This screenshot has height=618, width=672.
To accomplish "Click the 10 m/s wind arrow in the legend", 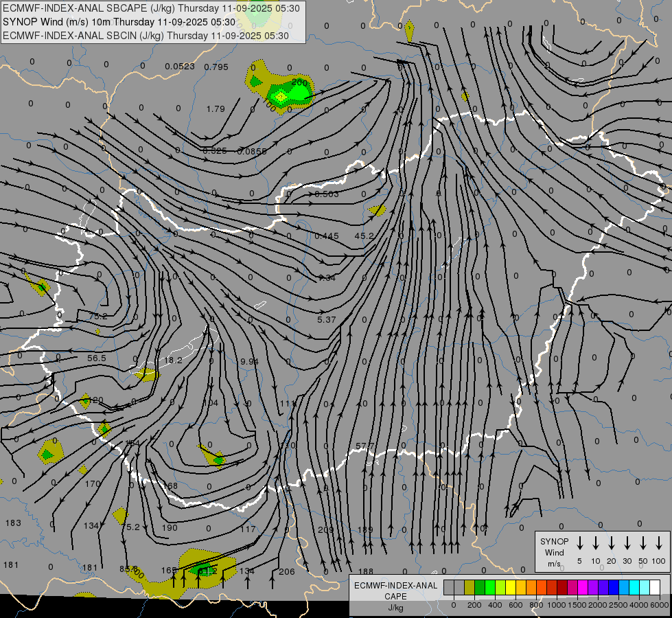I will point(595,543).
